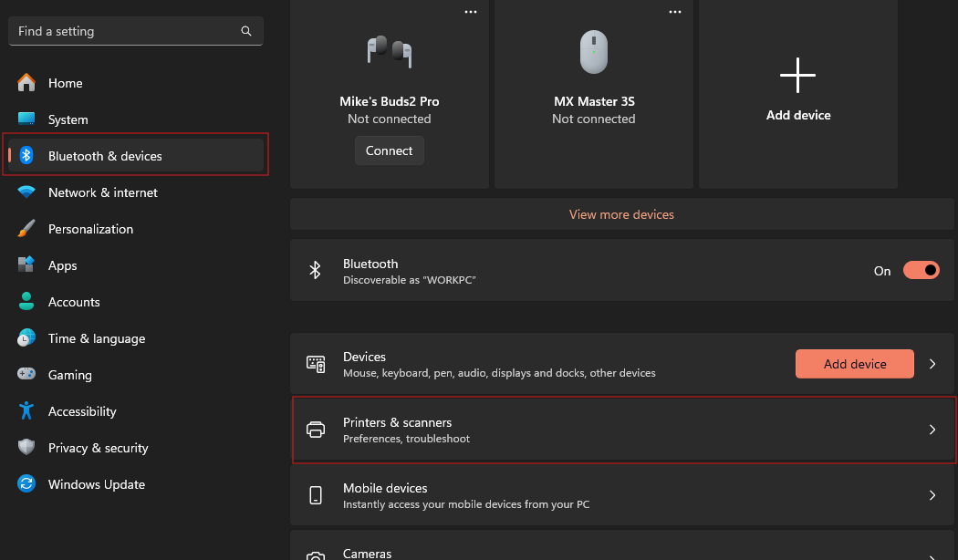The image size is (958, 560).
Task: Click the Accounts person icon
Action: 26,301
